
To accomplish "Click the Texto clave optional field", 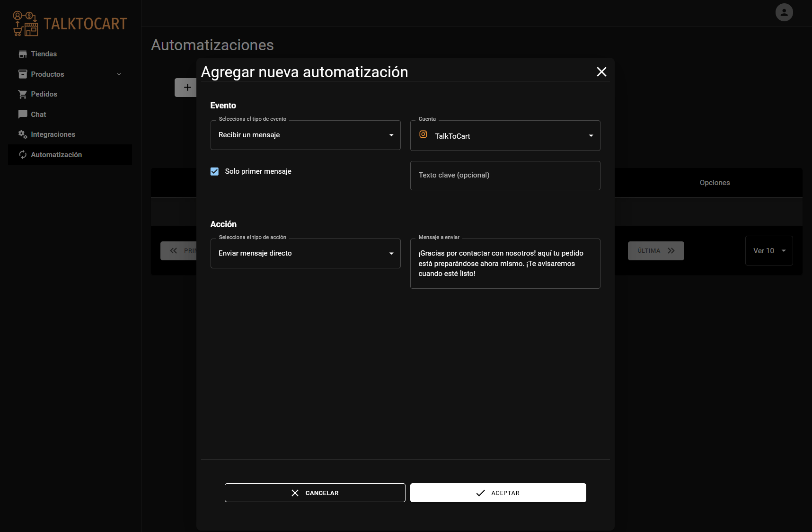I will [505, 175].
